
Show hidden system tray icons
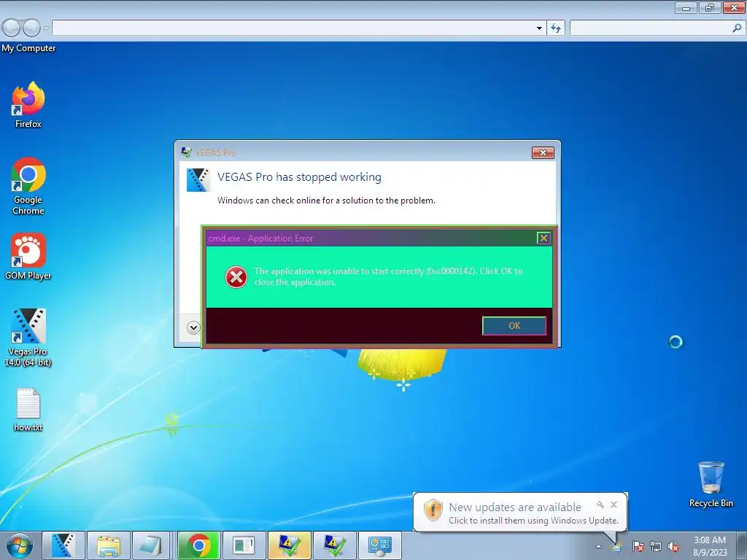point(598,547)
